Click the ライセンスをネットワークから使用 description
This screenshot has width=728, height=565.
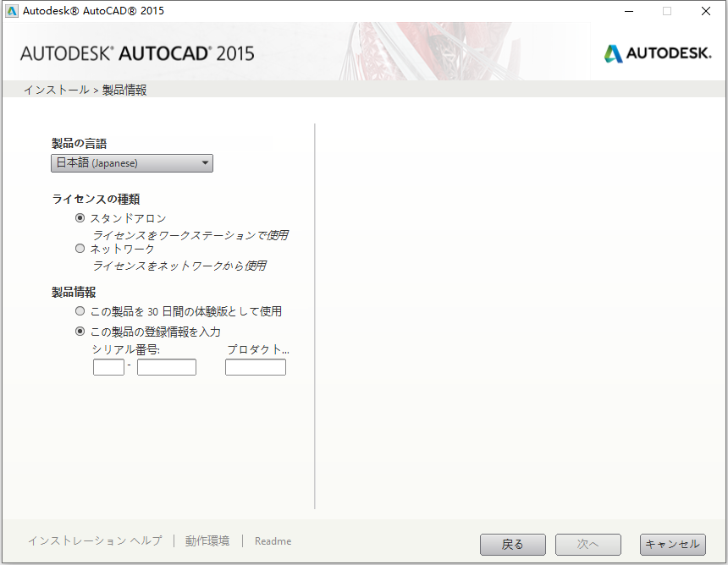coord(179,266)
